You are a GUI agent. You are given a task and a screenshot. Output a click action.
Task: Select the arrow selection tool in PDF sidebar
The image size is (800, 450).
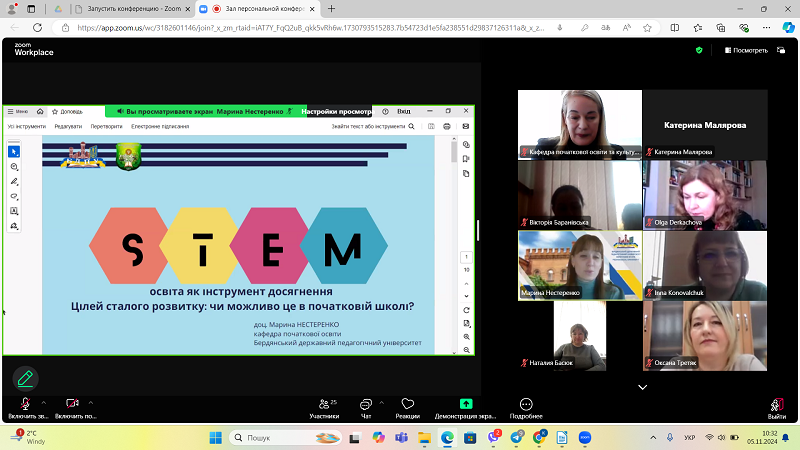[14, 152]
